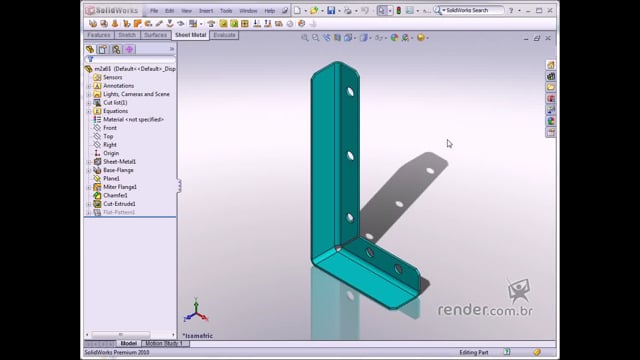Image resolution: width=640 pixels, height=360 pixels.
Task: Open the Tools menu
Action: [x=226, y=11]
